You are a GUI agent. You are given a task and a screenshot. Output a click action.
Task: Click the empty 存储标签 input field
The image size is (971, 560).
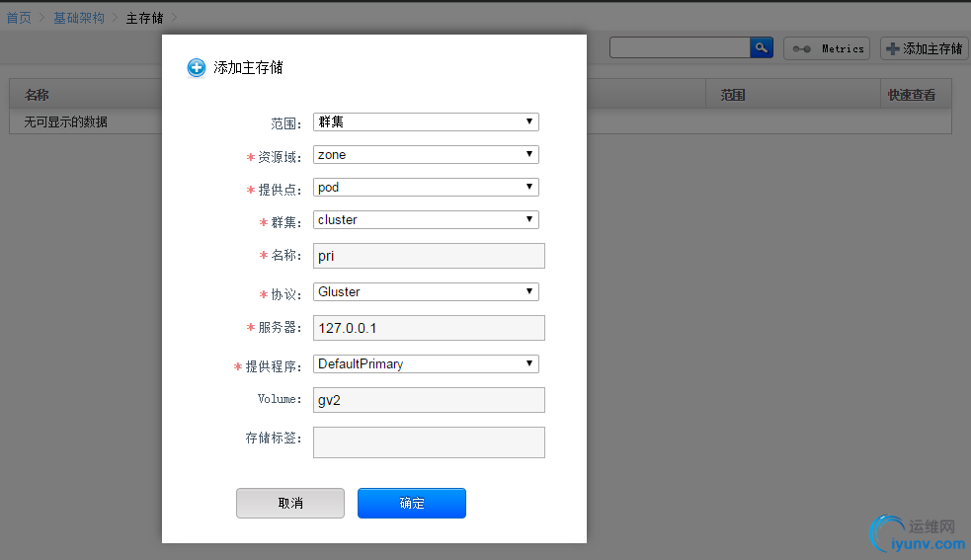[x=429, y=442]
